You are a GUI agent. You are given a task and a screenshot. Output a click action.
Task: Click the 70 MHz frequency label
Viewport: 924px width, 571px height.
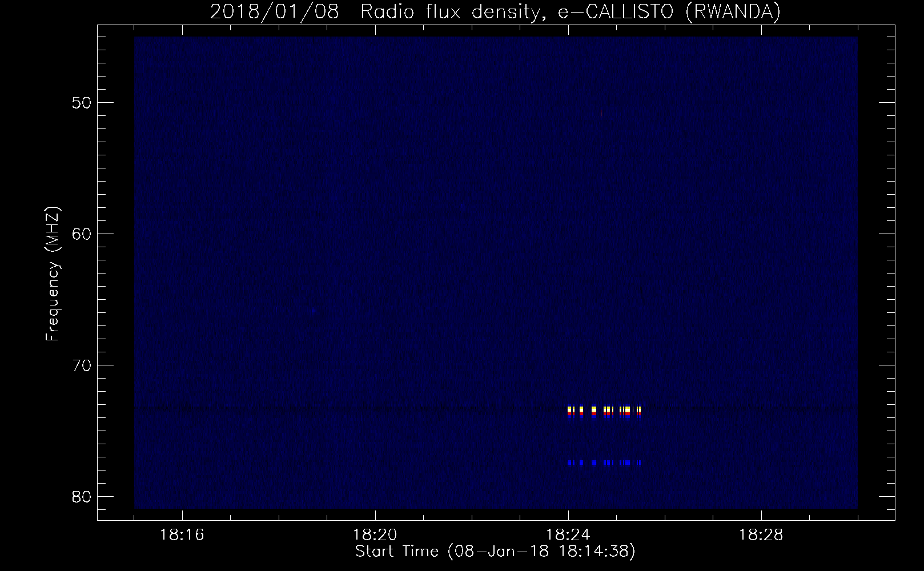tap(83, 365)
